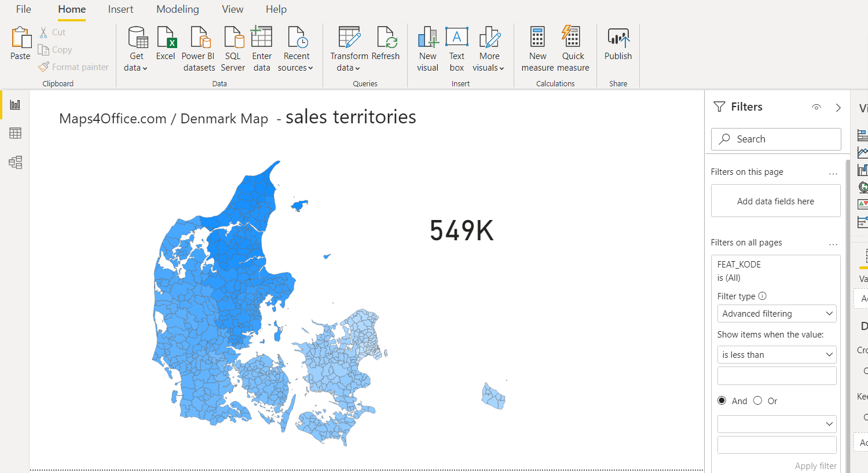Click the Get data icon
Viewport: 868px width, 473px height.
pyautogui.click(x=137, y=38)
